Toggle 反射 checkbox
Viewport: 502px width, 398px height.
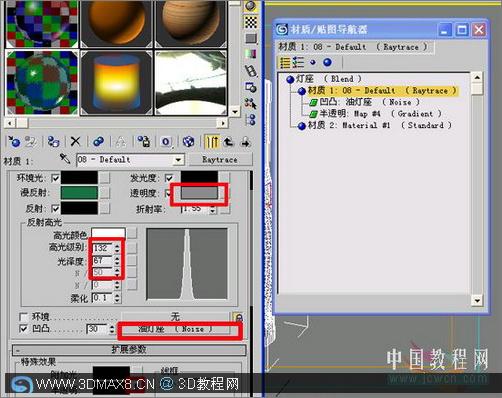click(55, 209)
